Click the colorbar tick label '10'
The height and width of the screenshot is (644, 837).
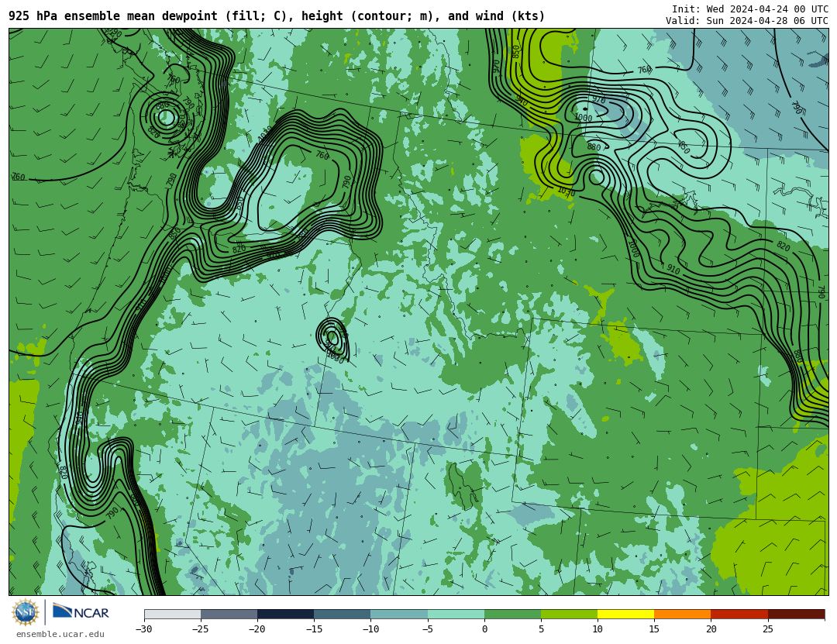598,629
